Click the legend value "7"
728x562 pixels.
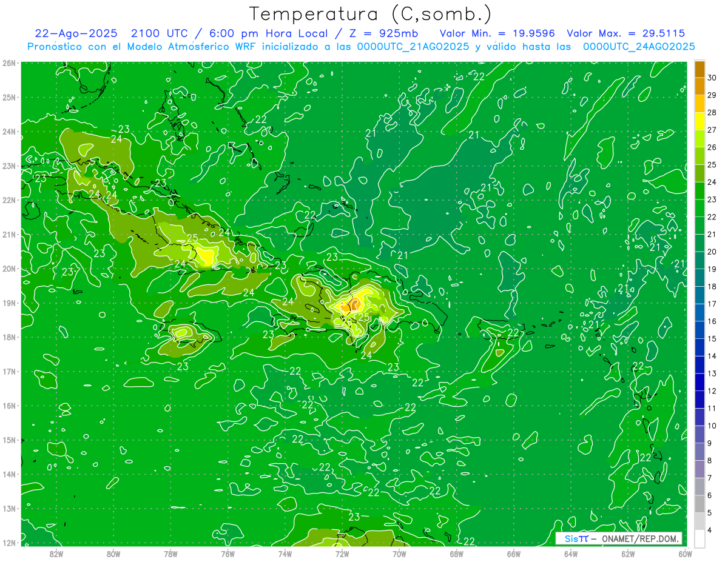click(x=710, y=478)
